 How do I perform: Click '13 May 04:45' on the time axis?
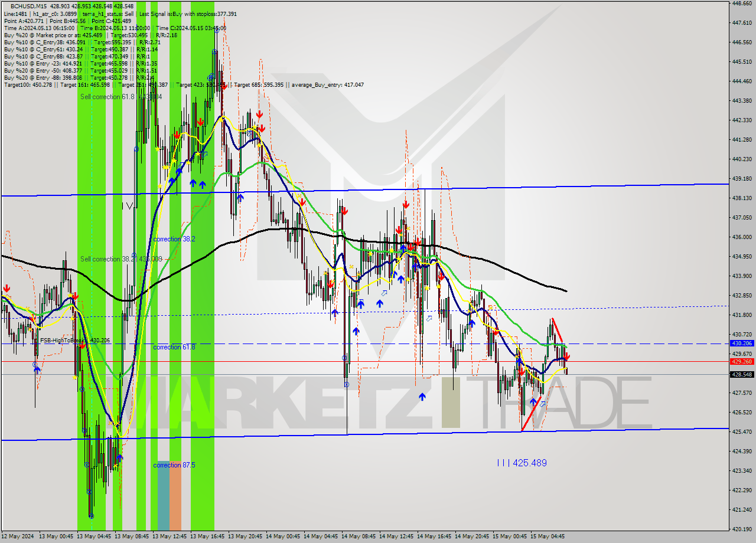93,537
